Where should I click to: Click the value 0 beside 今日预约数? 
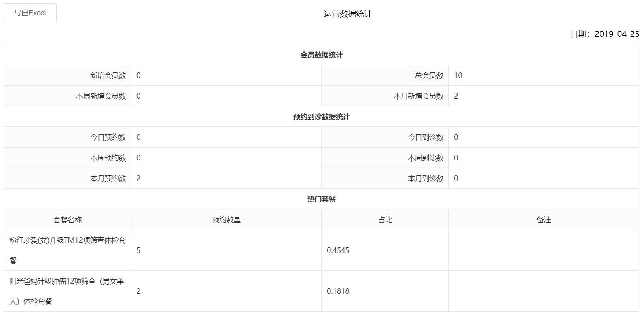pos(138,137)
